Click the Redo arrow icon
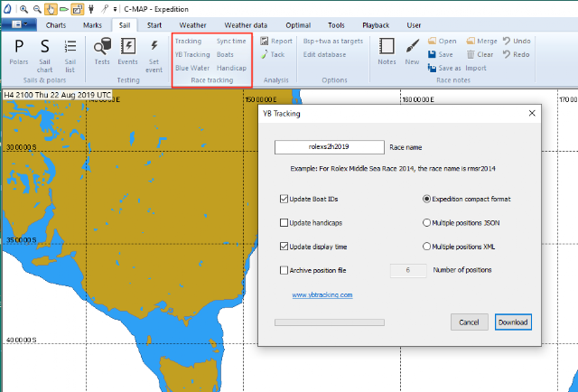The height and width of the screenshot is (392, 578). pyautogui.click(x=507, y=54)
